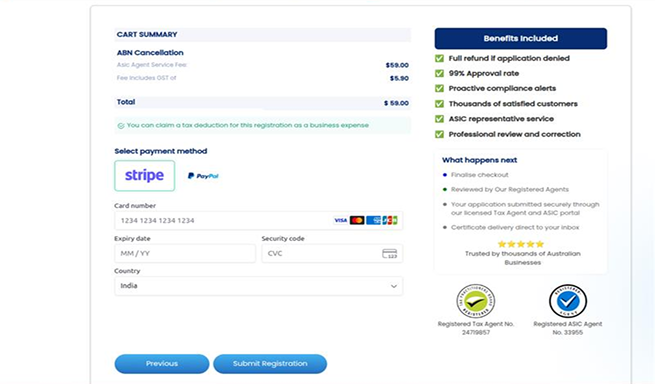Click the Country dropdown chevron arrow

click(394, 286)
